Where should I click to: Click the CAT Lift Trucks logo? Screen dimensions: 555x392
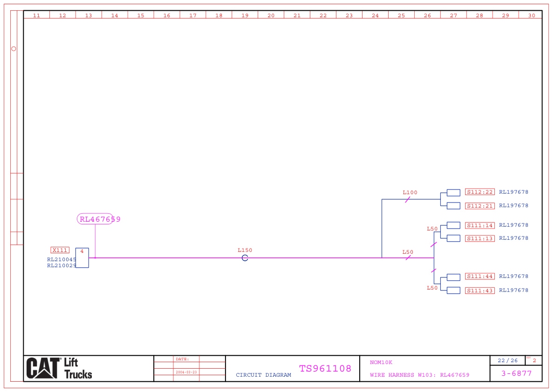pos(59,368)
